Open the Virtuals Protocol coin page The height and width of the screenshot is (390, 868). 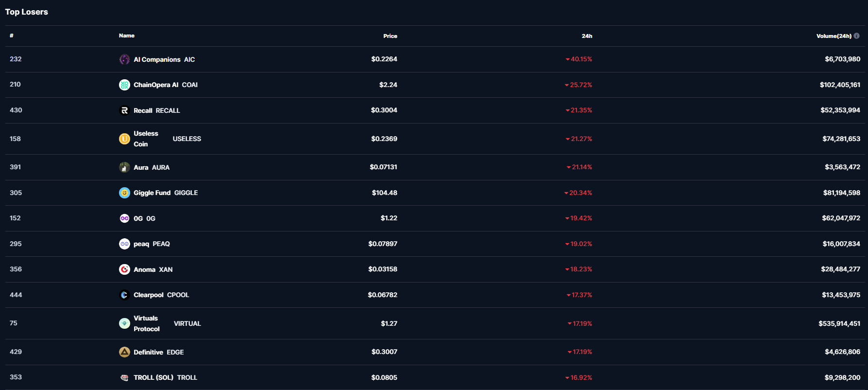pyautogui.click(x=147, y=323)
